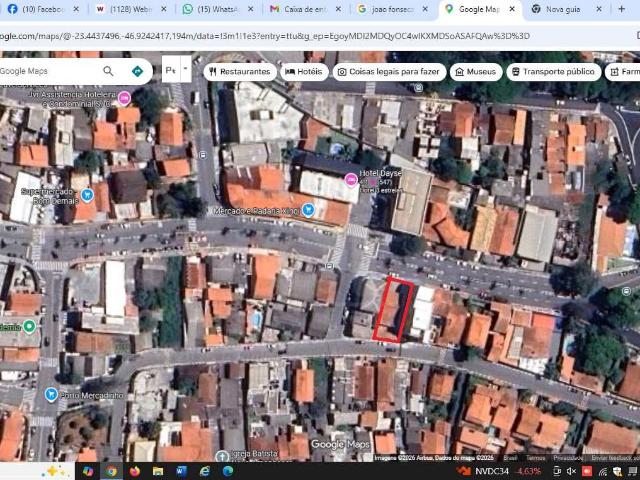The image size is (640, 480).
Task: Open Microsoft Word from the taskbar
Action: (181, 471)
